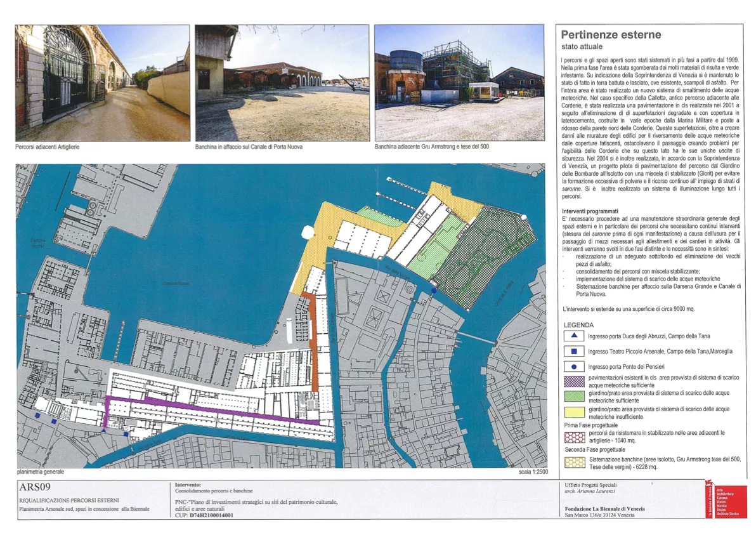Click "Fondazione La Biennale di Venezia" in the footer
The image size is (756, 535).
[x=604, y=508]
